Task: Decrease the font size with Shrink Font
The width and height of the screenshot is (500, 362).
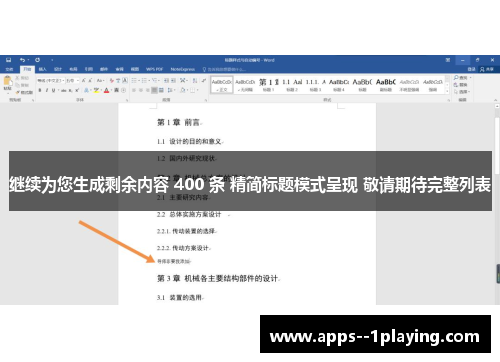Action: coord(90,81)
